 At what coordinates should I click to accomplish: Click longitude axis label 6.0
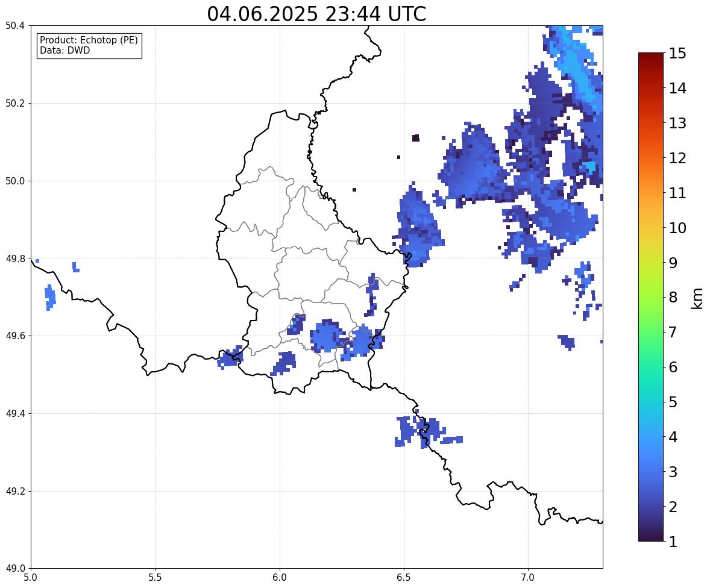[x=280, y=578]
